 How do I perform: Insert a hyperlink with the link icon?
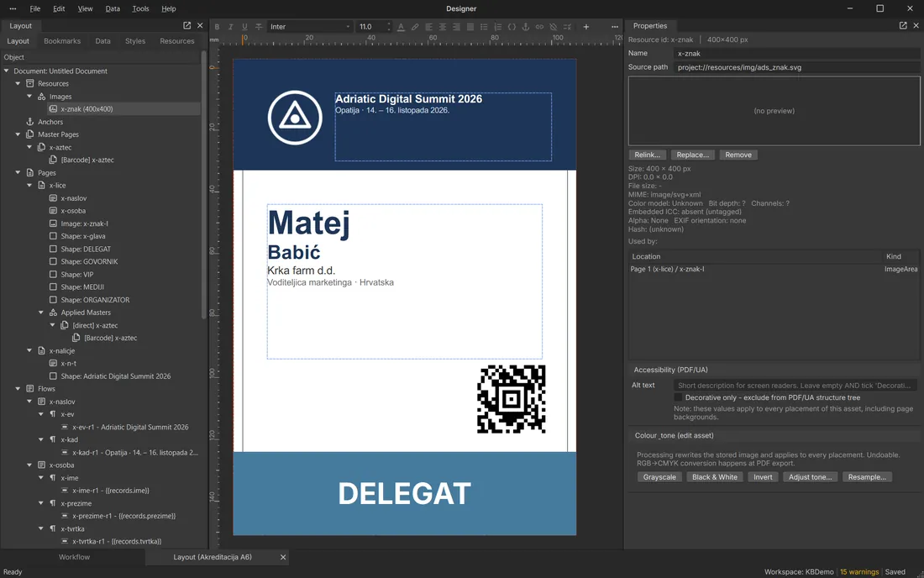(539, 27)
